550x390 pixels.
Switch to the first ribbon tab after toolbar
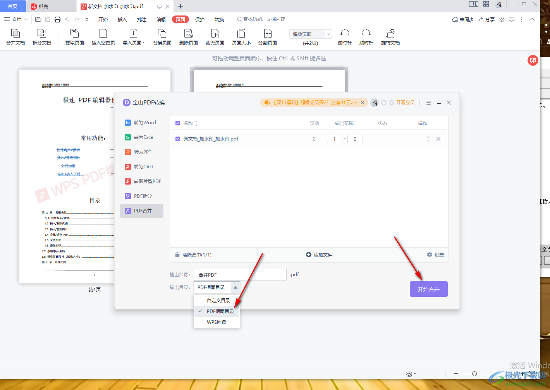click(103, 19)
